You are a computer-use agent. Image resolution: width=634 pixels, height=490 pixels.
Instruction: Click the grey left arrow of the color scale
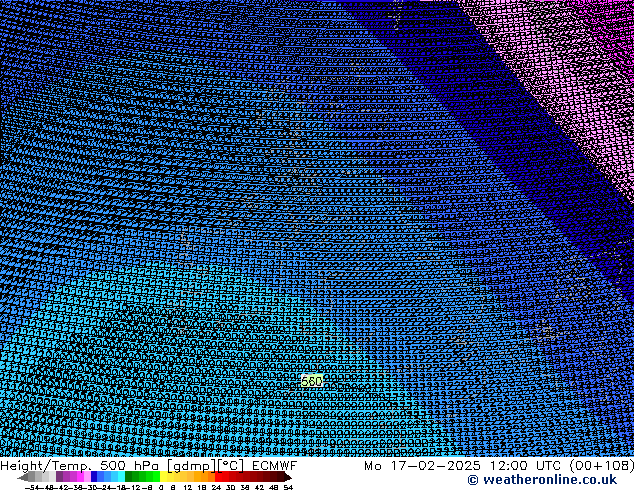[23, 477]
